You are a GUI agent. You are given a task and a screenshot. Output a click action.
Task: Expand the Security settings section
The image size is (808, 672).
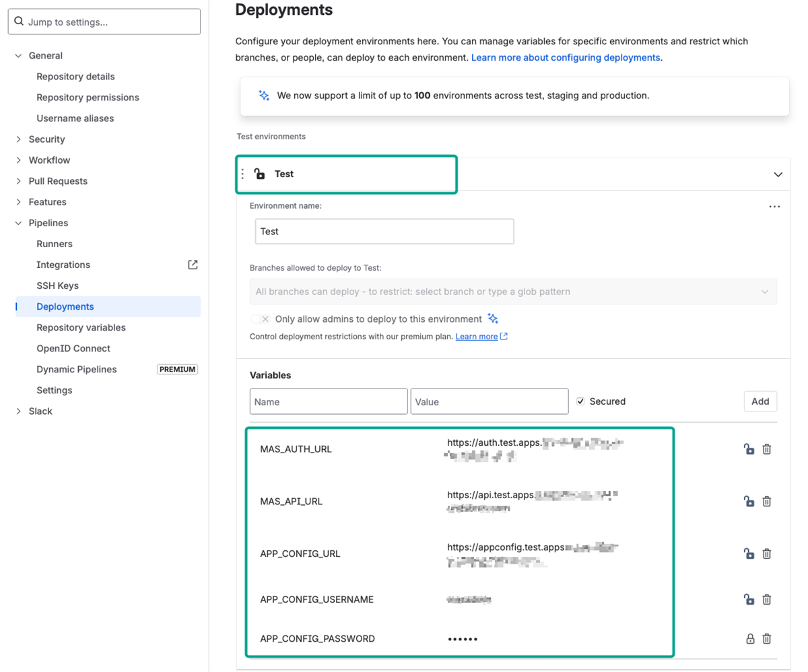[x=46, y=139]
